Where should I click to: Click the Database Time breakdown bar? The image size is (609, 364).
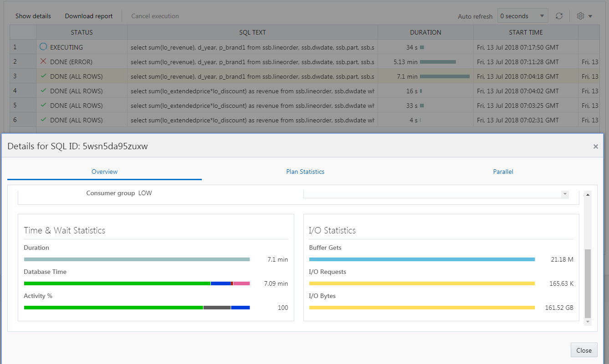pyautogui.click(x=137, y=283)
